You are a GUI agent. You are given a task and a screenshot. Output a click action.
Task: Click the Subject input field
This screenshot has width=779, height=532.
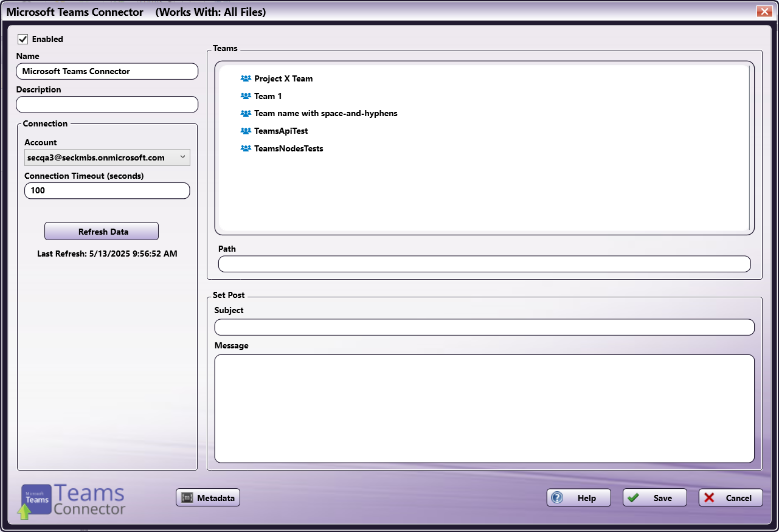(485, 327)
